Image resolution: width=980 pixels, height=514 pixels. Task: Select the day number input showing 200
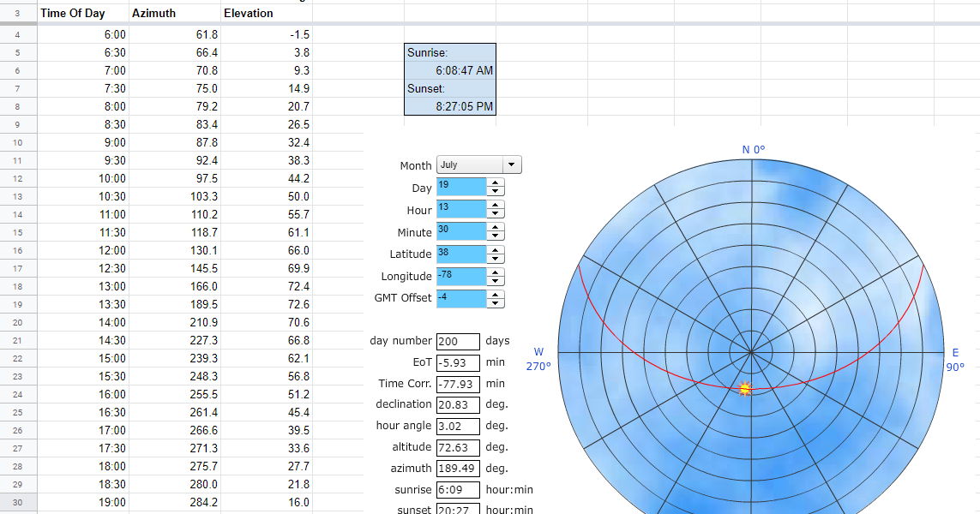coord(458,340)
